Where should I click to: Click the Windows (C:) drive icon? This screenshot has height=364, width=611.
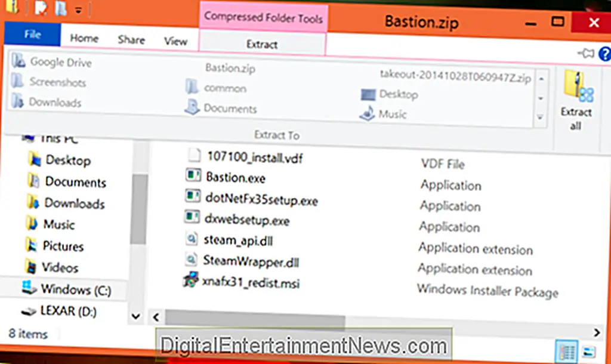point(29,288)
